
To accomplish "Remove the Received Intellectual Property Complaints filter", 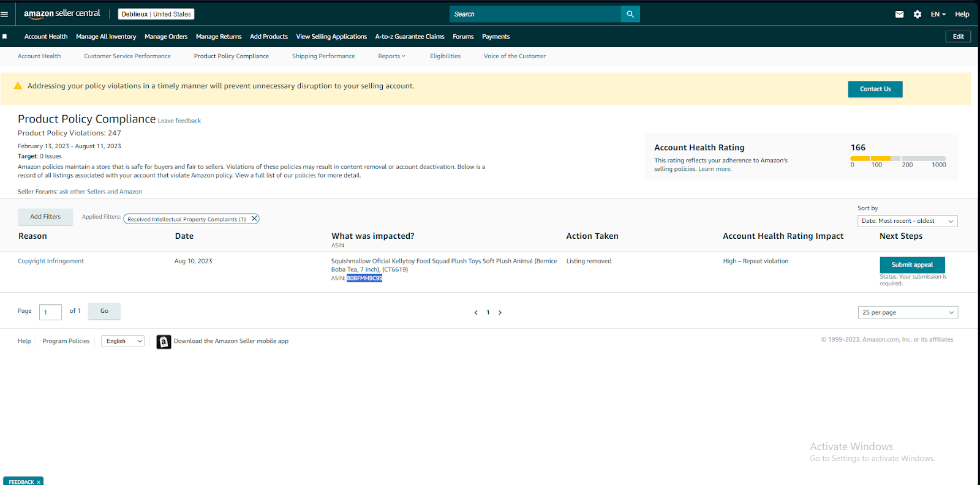I will [x=254, y=219].
